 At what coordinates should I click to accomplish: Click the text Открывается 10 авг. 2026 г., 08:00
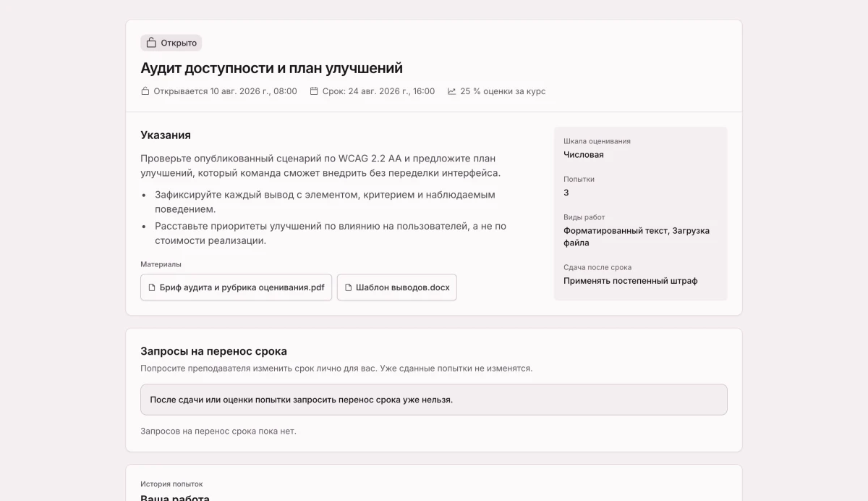(225, 91)
